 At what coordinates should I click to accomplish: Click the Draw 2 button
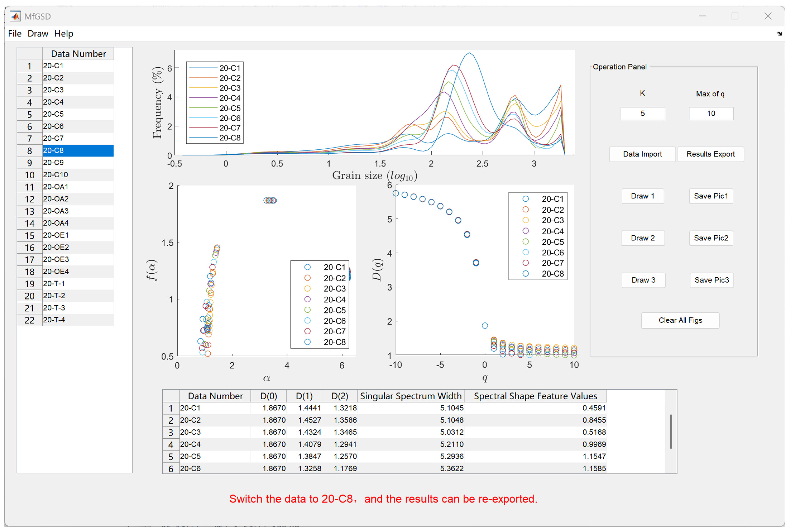642,238
